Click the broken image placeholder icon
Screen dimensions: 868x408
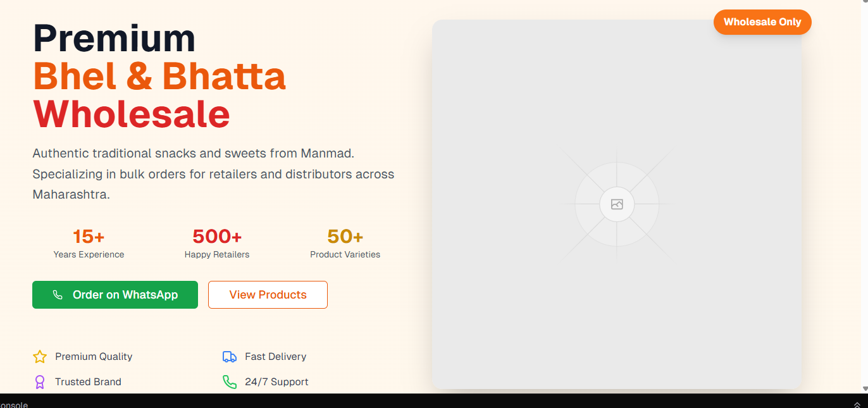[617, 204]
